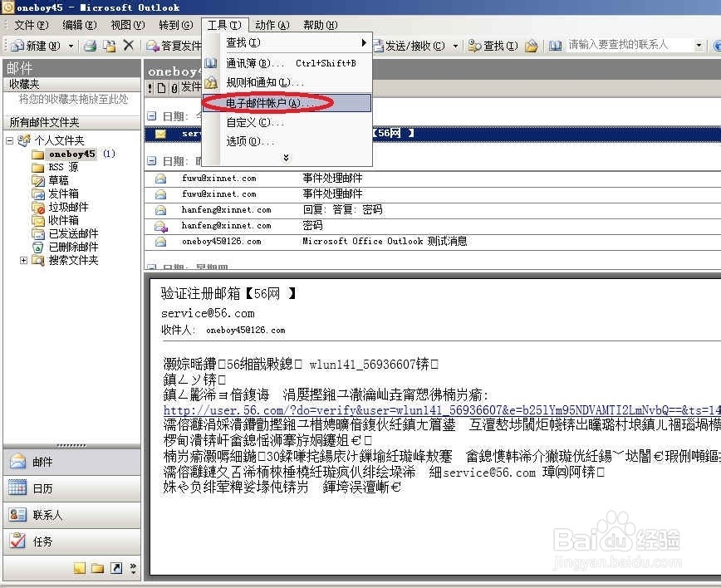This screenshot has width=721, height=588.
Task: Click the address book toolbar icon
Action: click(x=556, y=46)
